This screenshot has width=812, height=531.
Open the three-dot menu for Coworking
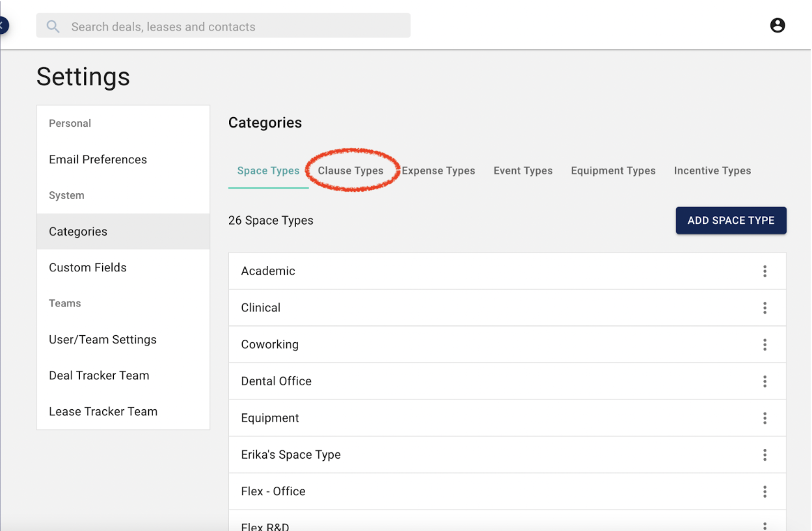[x=765, y=345]
